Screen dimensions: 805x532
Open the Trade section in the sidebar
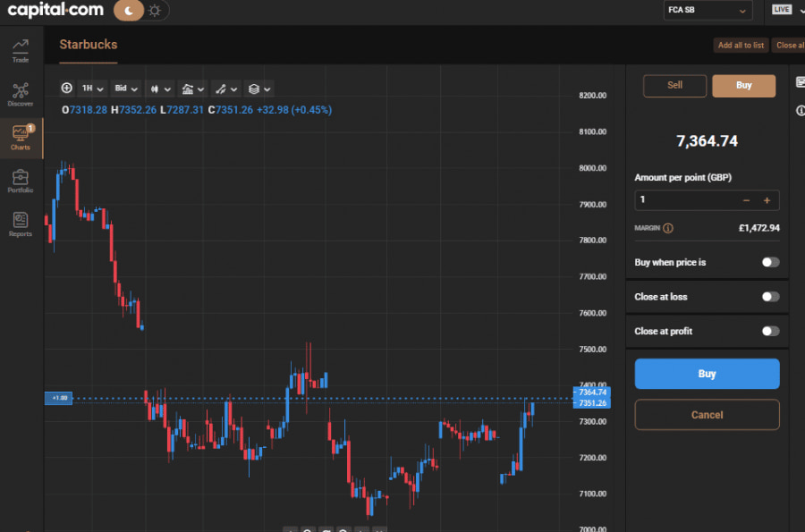[21, 50]
